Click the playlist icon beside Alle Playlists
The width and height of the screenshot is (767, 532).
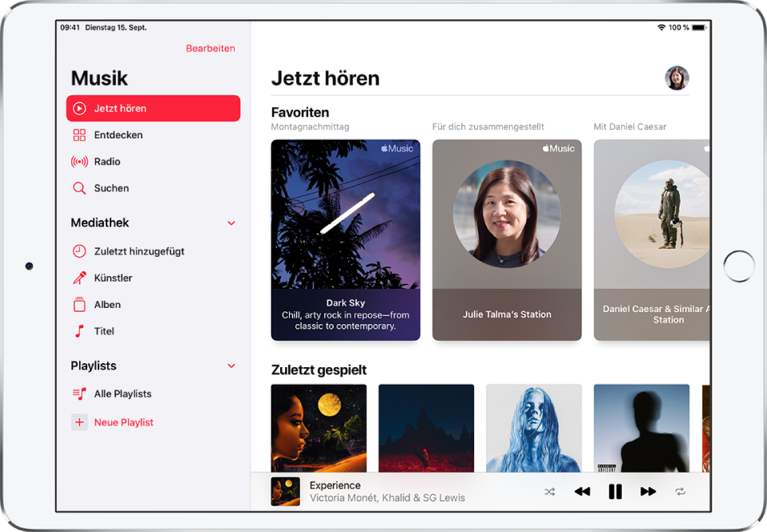coord(79,394)
